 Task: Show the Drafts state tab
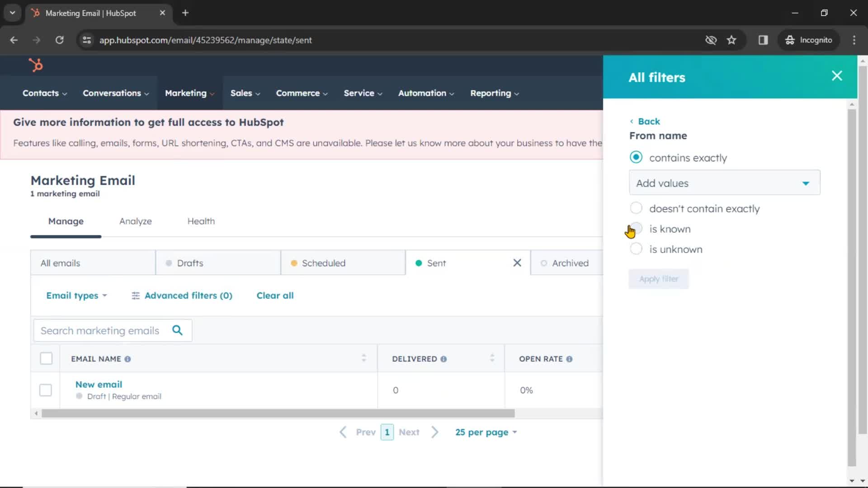(x=218, y=263)
